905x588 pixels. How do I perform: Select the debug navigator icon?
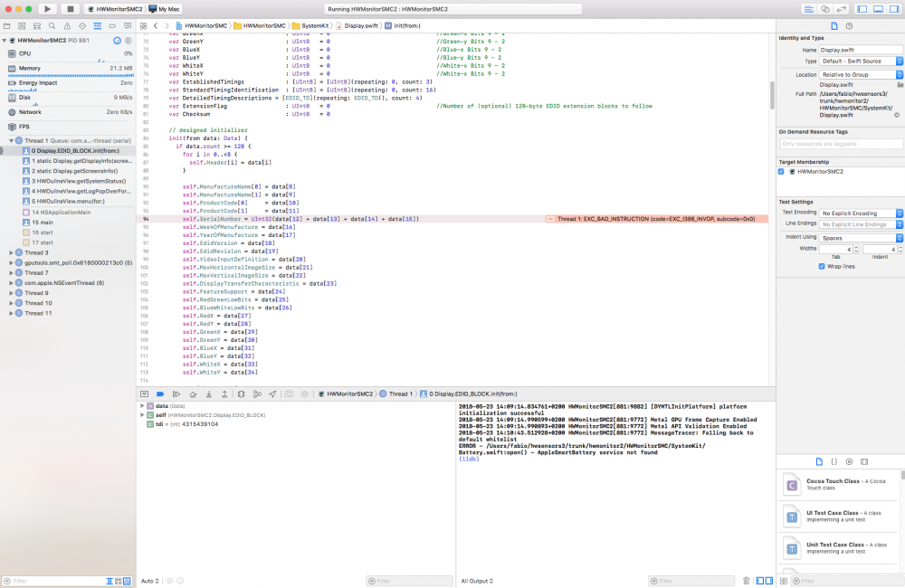click(98, 26)
